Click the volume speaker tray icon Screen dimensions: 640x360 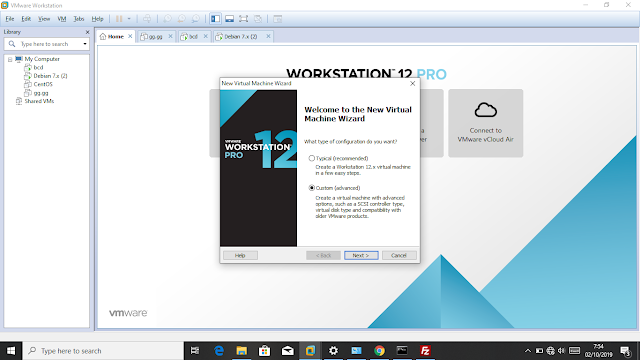click(x=562, y=351)
